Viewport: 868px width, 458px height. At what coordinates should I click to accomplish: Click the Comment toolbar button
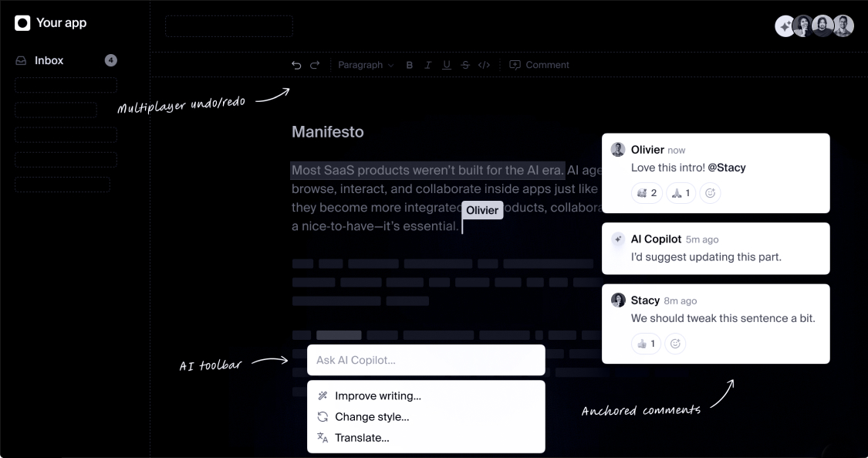[539, 66]
